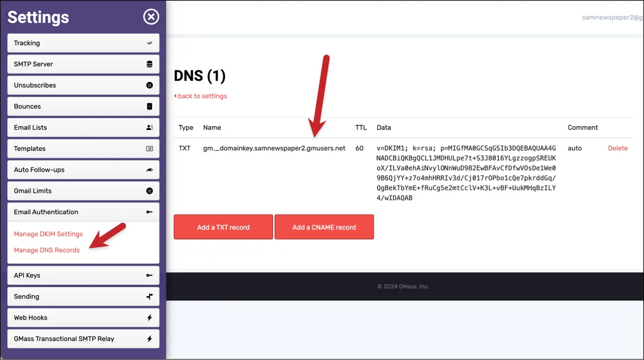Delete the gm._domainkey TXT record
The image size is (644, 360).
click(618, 148)
